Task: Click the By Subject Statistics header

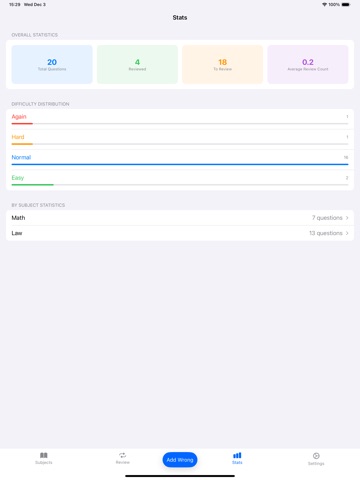Action: [38, 205]
